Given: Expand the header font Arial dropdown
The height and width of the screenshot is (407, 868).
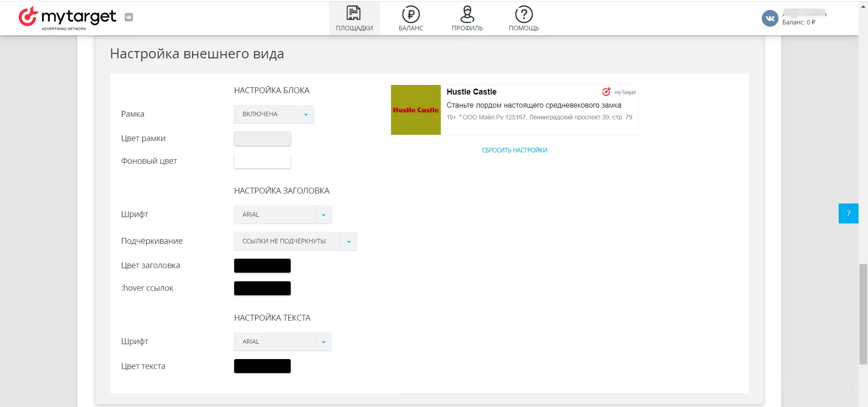Looking at the screenshot, I should [x=283, y=214].
